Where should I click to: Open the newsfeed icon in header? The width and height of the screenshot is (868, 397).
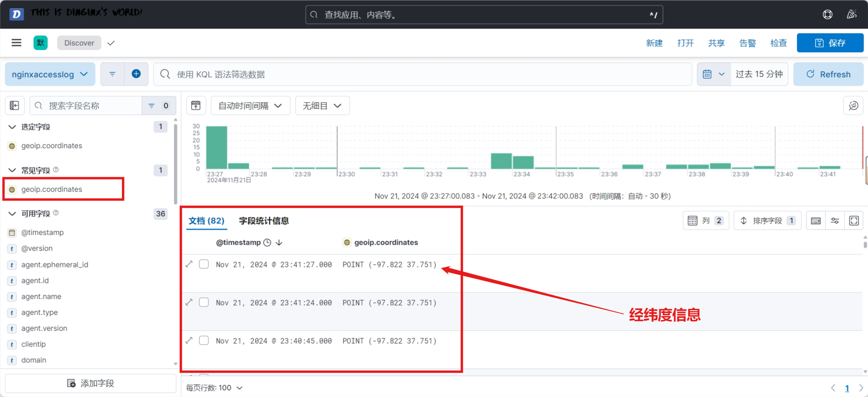pyautogui.click(x=852, y=15)
